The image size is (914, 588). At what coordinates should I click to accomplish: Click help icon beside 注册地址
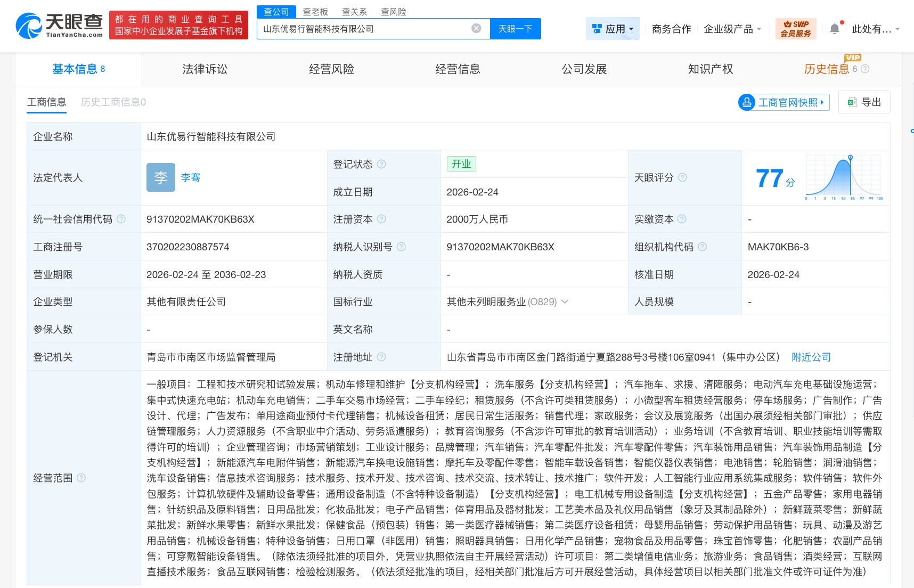[381, 357]
